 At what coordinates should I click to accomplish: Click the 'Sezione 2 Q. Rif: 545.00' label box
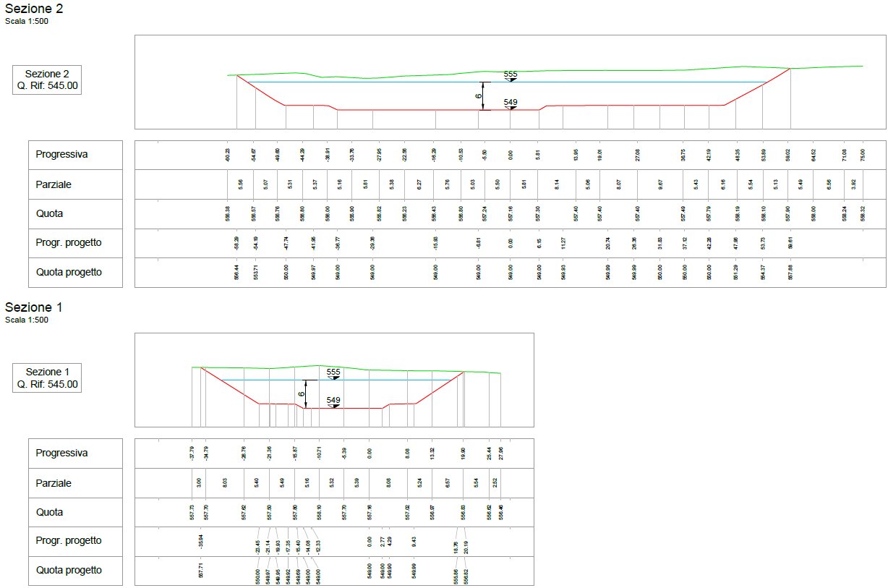[x=47, y=80]
